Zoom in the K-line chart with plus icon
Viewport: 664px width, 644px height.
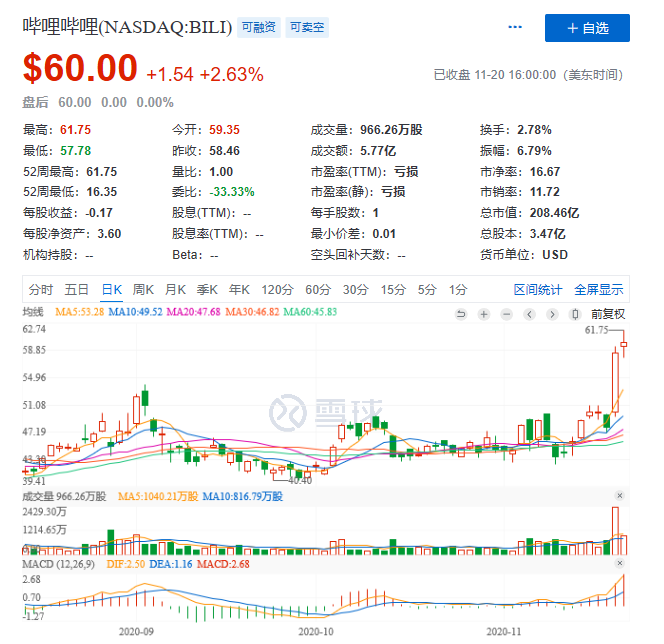pos(484,315)
